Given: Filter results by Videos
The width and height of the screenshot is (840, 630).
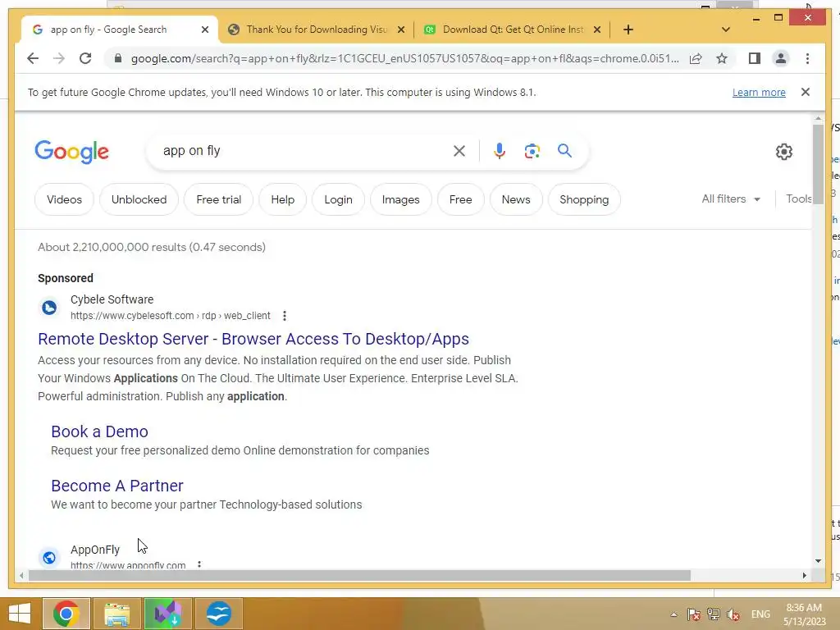Looking at the screenshot, I should click(x=64, y=199).
